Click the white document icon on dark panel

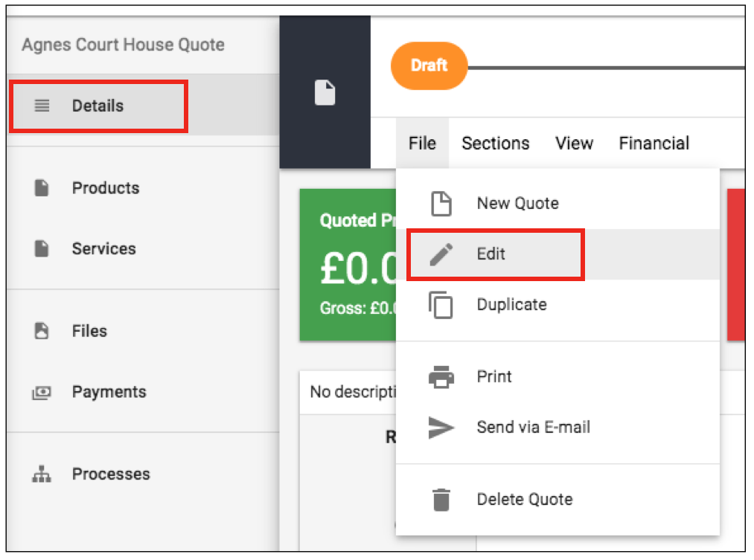coord(325,92)
